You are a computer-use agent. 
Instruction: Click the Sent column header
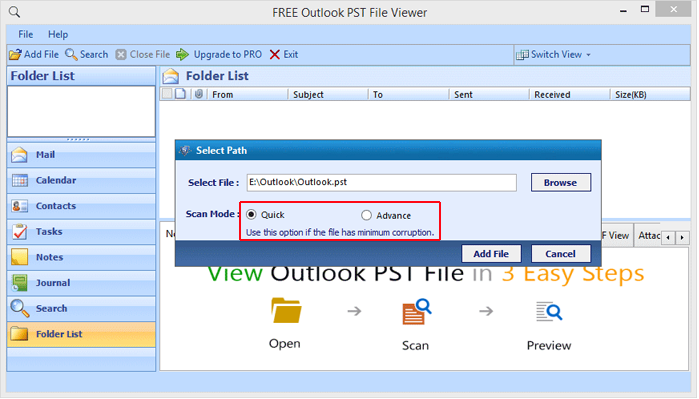coord(489,94)
